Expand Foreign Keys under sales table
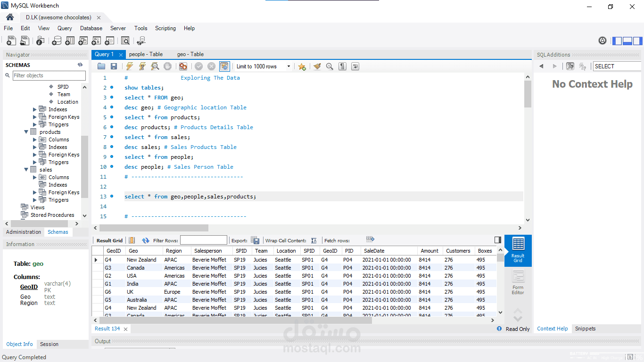 coord(35,192)
